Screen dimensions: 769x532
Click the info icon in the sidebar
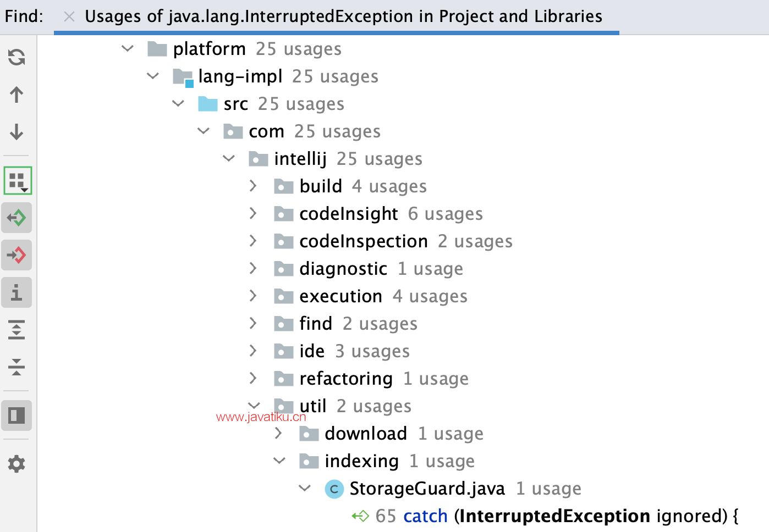click(x=17, y=292)
